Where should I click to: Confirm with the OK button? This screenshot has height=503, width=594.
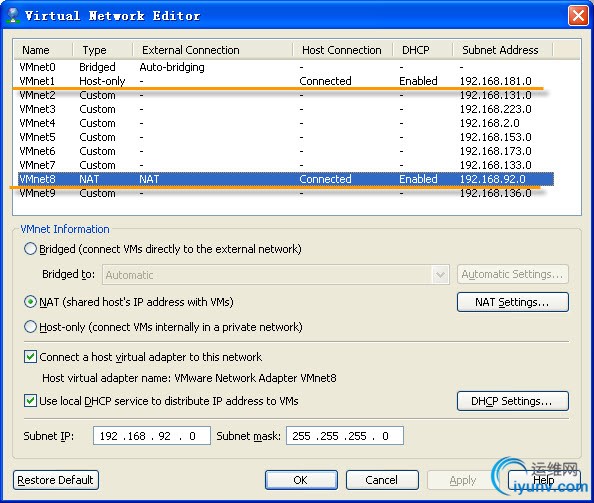[301, 480]
